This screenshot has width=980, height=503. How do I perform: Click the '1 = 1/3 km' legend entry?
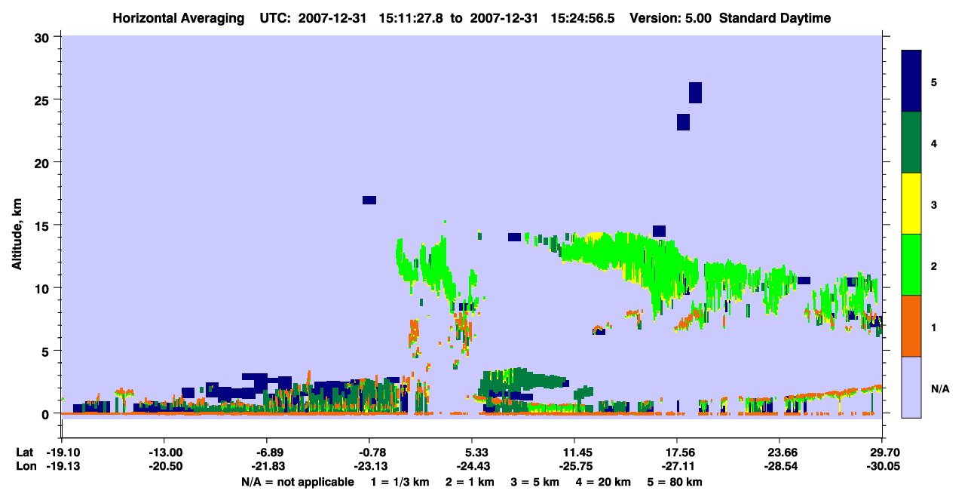tap(399, 481)
